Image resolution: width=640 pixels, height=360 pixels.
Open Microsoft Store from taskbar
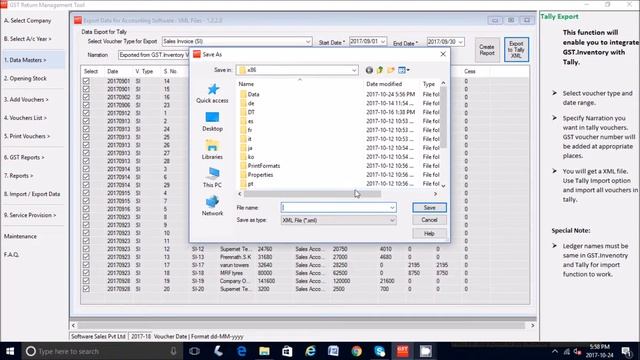click(x=287, y=351)
